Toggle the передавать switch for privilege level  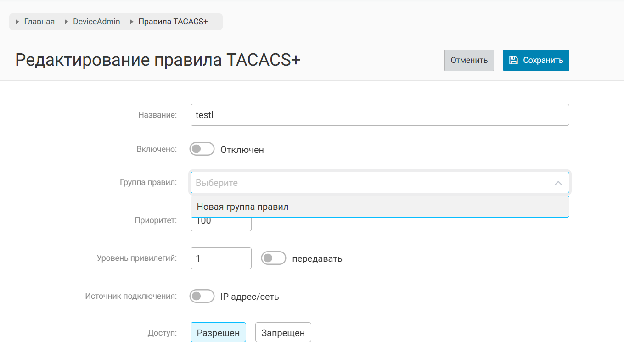[274, 258]
